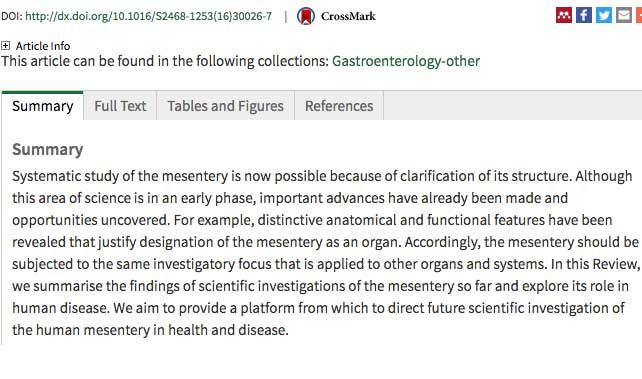This screenshot has width=642, height=379.
Task: Open the Tables and Figures tab
Action: coord(225,106)
